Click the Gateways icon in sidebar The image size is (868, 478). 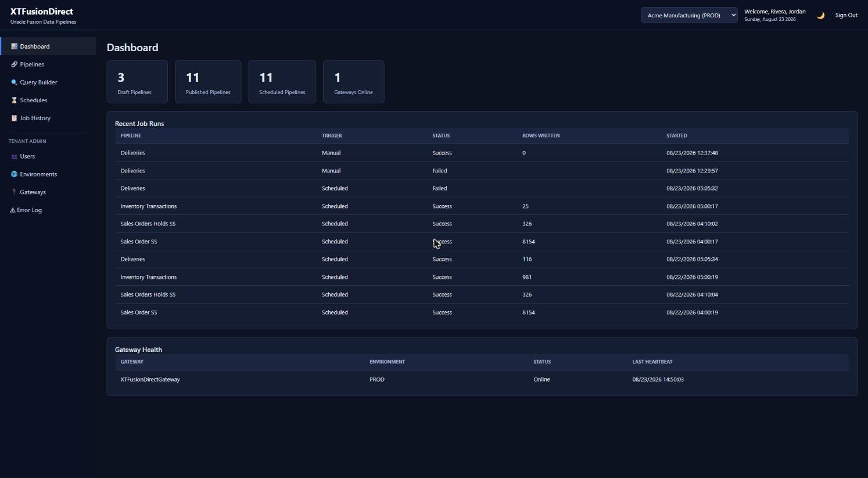click(15, 192)
